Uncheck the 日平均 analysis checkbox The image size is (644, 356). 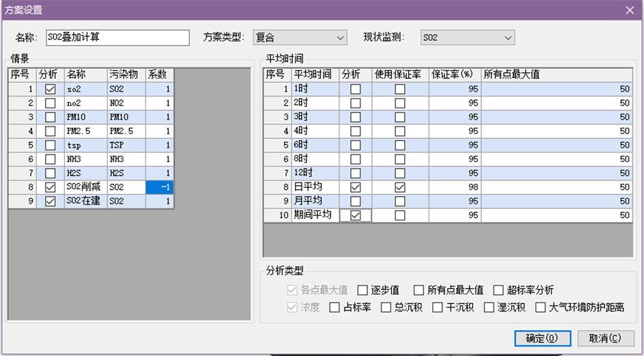pyautogui.click(x=355, y=187)
